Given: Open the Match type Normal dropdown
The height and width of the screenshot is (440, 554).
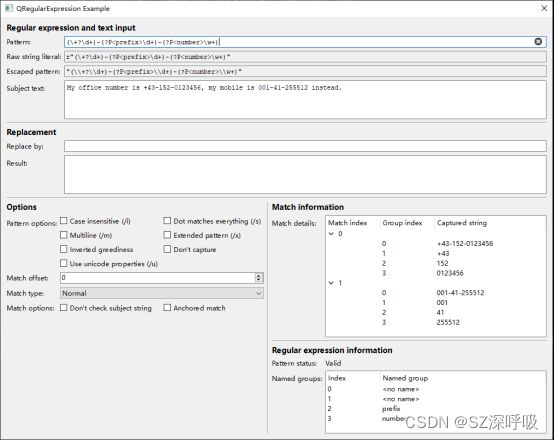Looking at the screenshot, I should click(x=162, y=293).
